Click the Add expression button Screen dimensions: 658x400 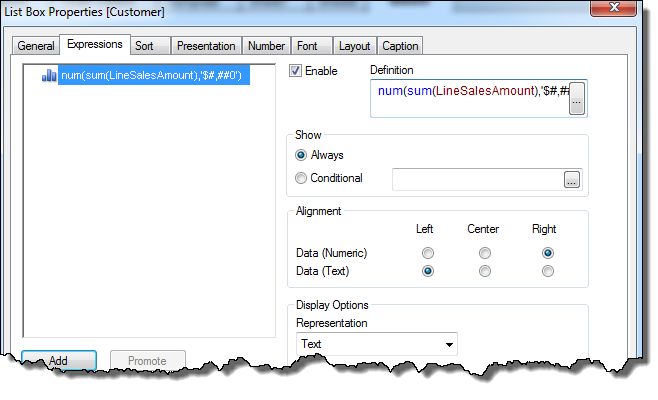[59, 360]
